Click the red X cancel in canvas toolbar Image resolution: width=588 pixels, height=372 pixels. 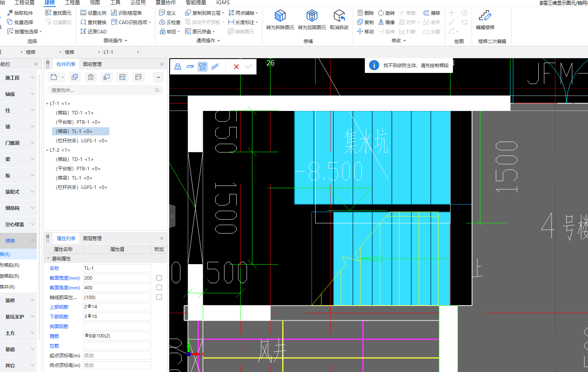pyautogui.click(x=236, y=67)
